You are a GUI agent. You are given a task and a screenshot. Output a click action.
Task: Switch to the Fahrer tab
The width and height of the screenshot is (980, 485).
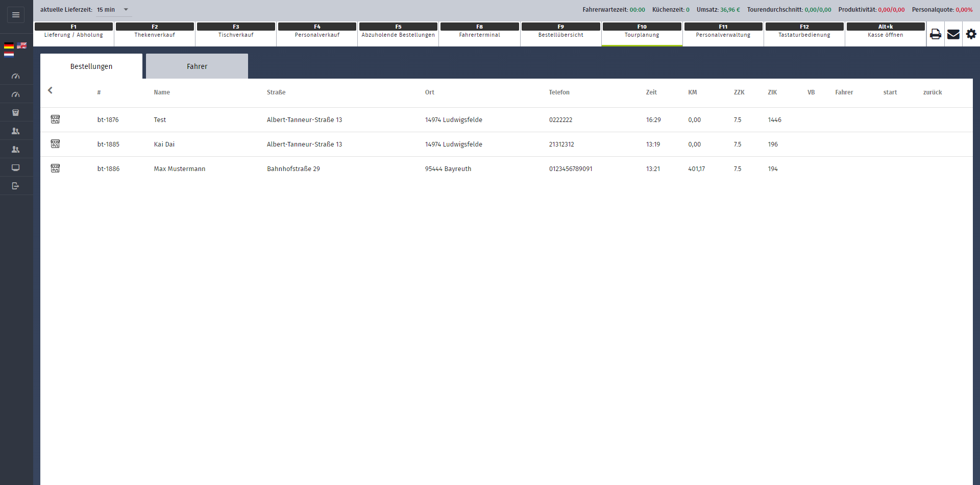(197, 66)
